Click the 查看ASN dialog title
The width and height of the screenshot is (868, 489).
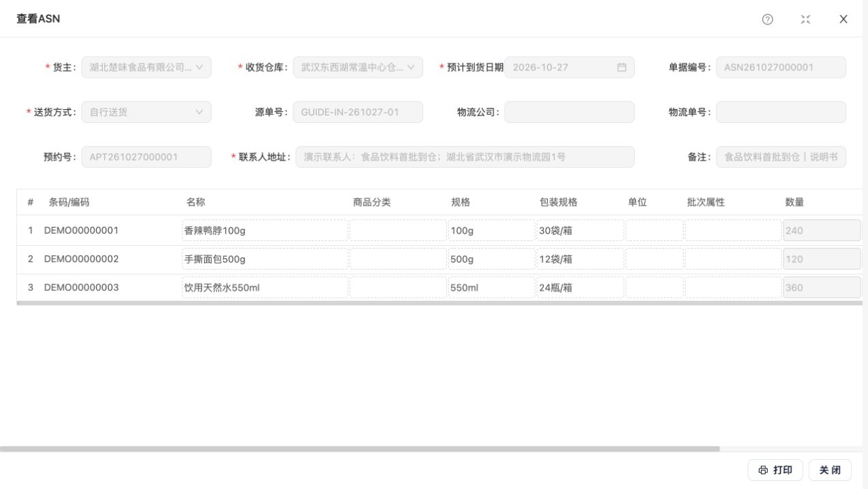click(38, 19)
